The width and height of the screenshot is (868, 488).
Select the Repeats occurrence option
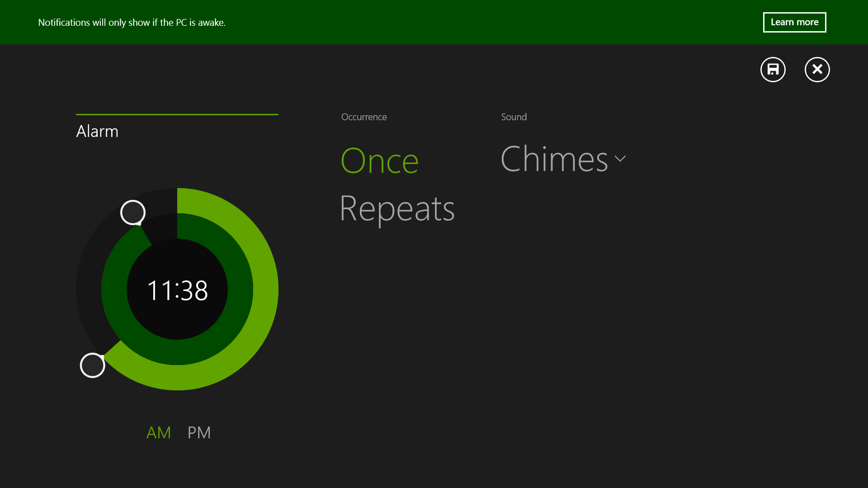click(397, 209)
